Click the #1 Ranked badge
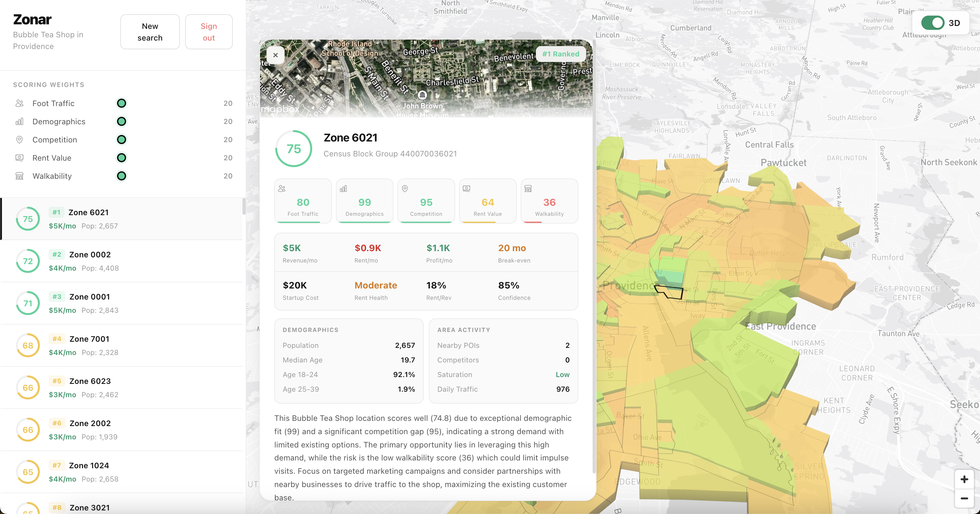Screen dimensions: 980x514 [561, 54]
